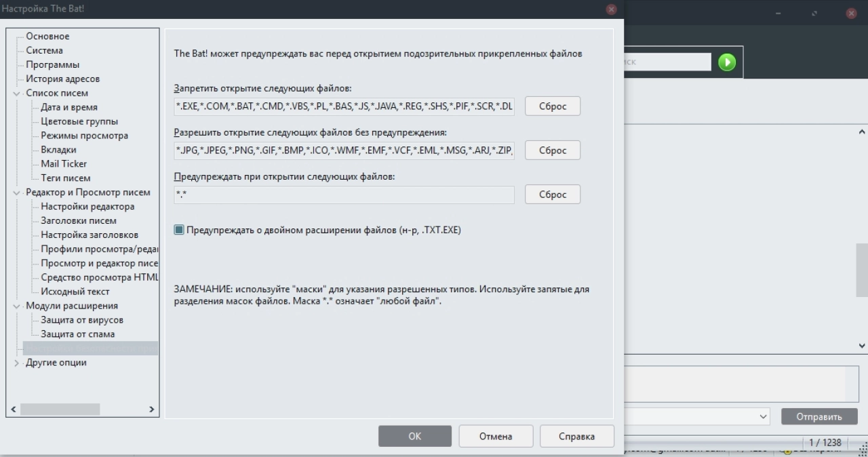
Task: Collapse the Список писем branch
Action: [17, 94]
